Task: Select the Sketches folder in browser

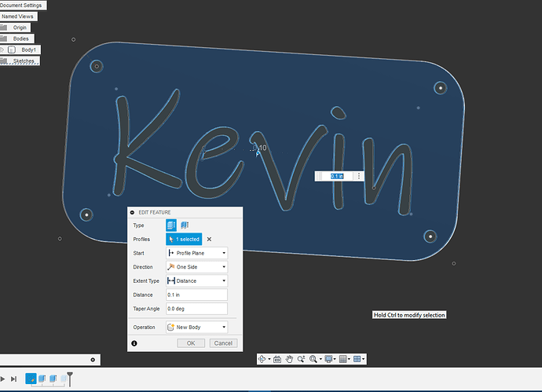Action: click(x=24, y=60)
